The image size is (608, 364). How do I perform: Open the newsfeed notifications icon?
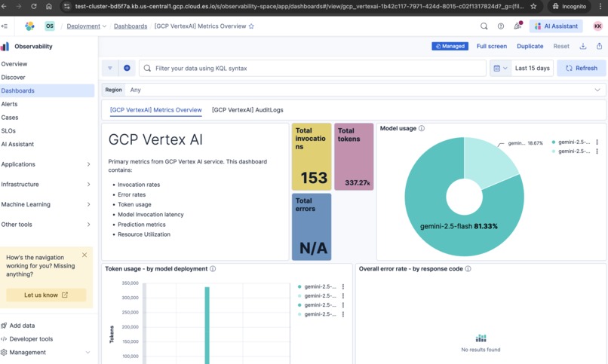517,26
